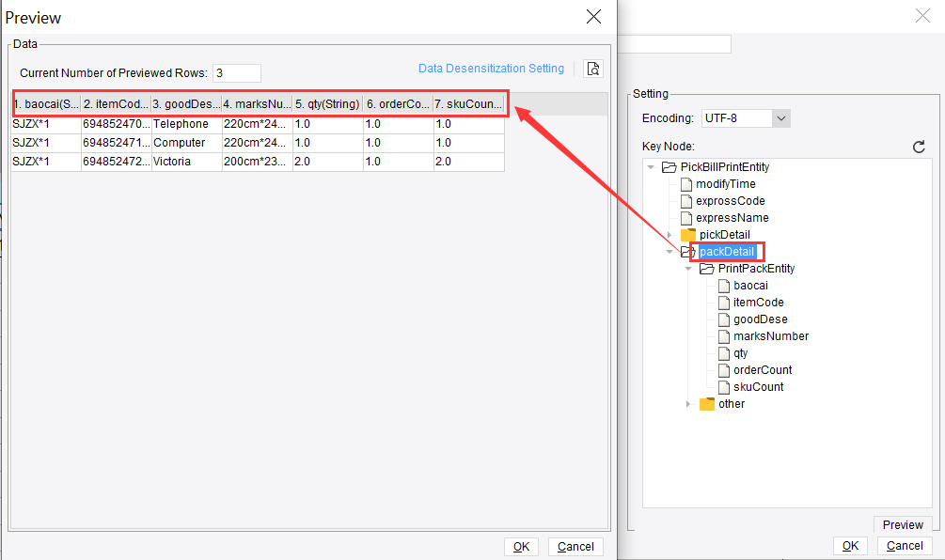945x560 pixels.
Task: Open Data Desensitization Setting
Action: coord(491,68)
